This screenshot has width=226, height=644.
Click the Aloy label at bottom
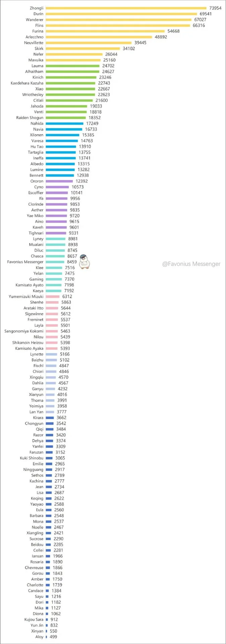tap(40, 637)
